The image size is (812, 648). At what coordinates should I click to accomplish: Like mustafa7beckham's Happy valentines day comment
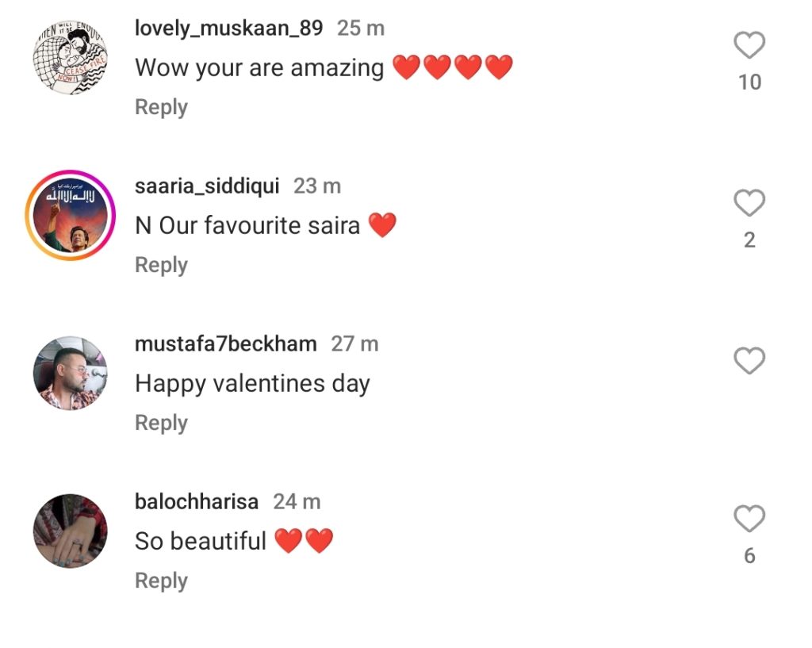tap(749, 362)
